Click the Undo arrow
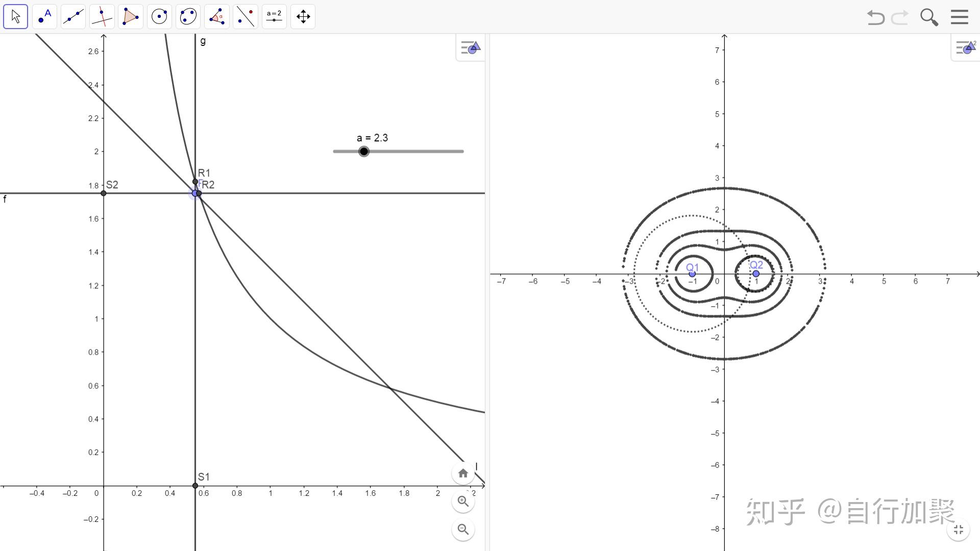The height and width of the screenshot is (551, 980). click(875, 17)
